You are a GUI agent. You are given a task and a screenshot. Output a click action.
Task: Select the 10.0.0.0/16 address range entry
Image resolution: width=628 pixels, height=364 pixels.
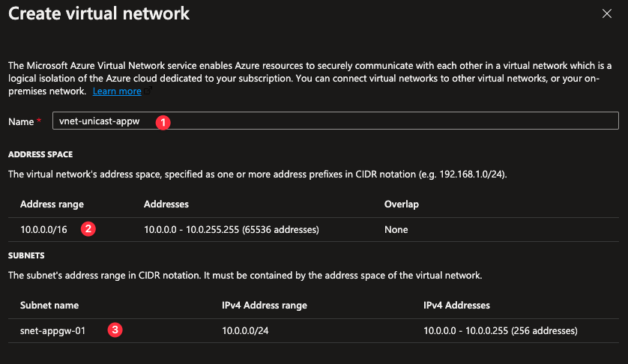(x=43, y=229)
